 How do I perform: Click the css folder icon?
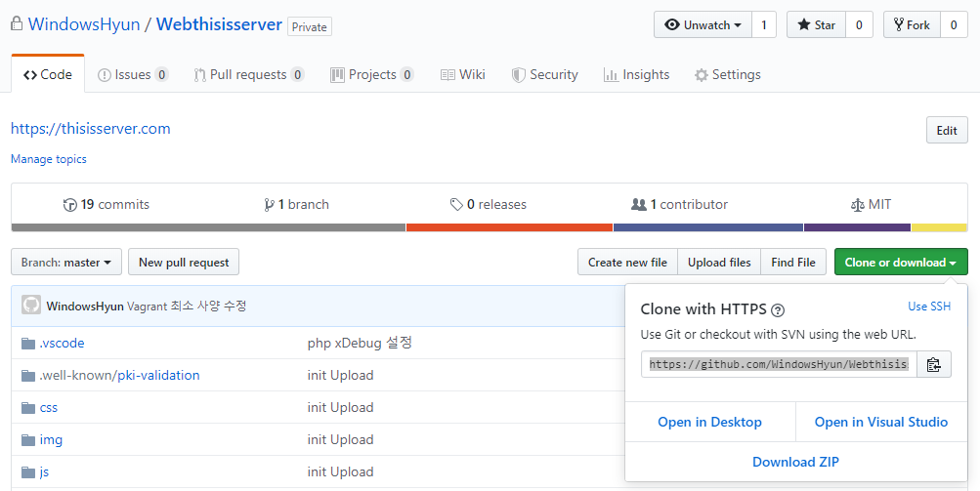pos(28,408)
